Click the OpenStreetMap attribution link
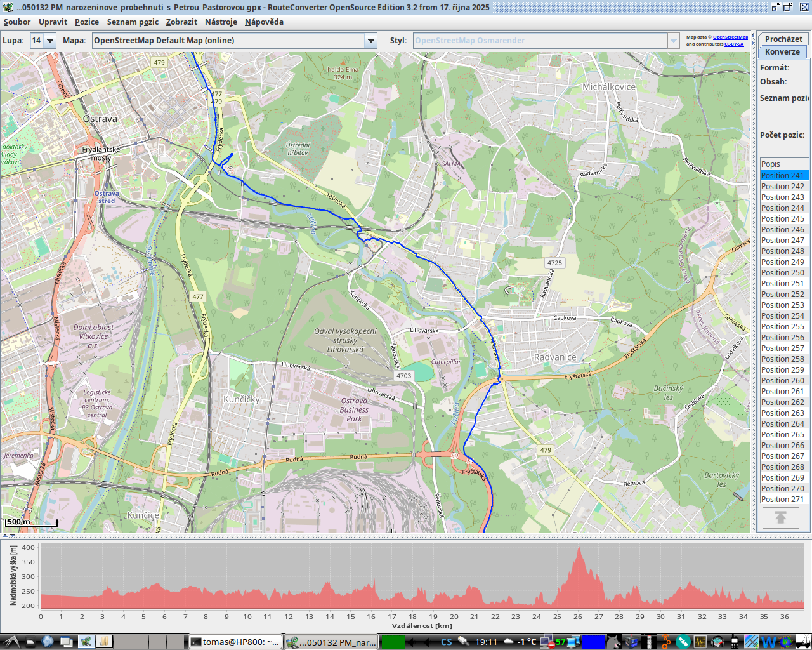Screen dimensions: 812x650 [730, 37]
